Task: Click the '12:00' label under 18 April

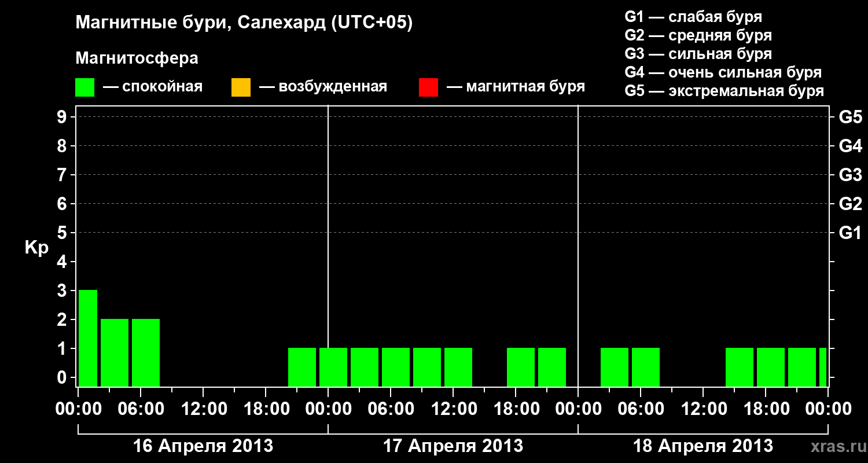Action: click(x=704, y=409)
